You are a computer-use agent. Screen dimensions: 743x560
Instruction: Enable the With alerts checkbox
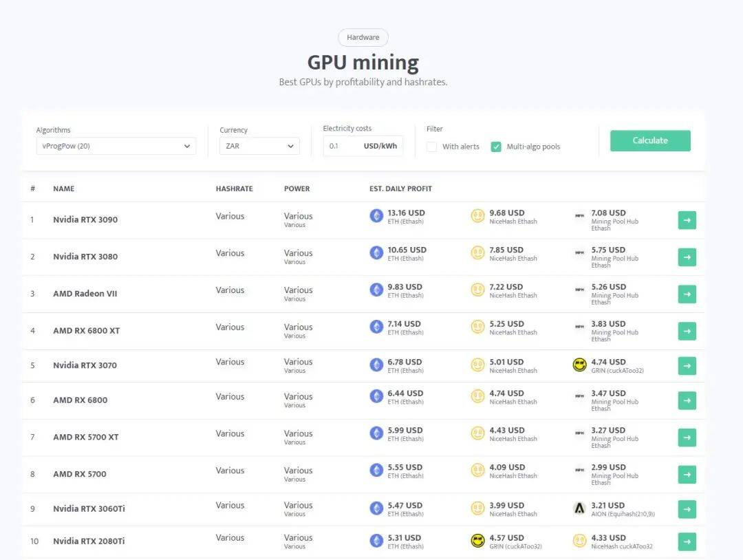(431, 147)
